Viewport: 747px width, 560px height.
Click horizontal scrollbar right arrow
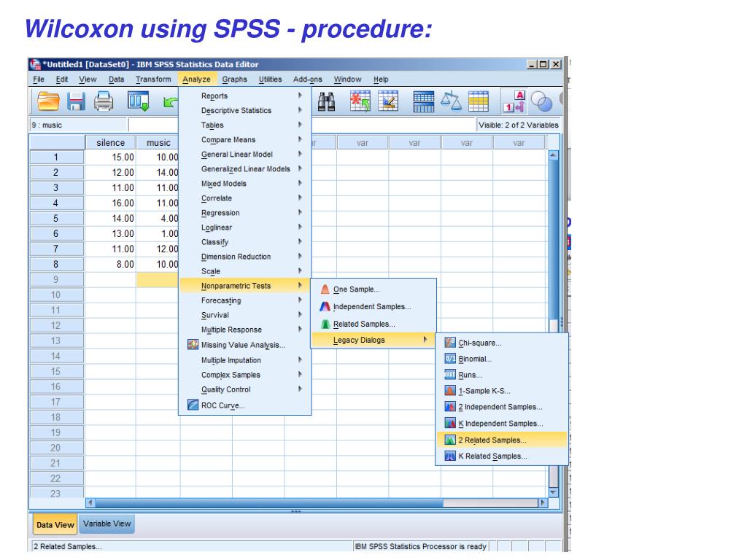point(542,502)
